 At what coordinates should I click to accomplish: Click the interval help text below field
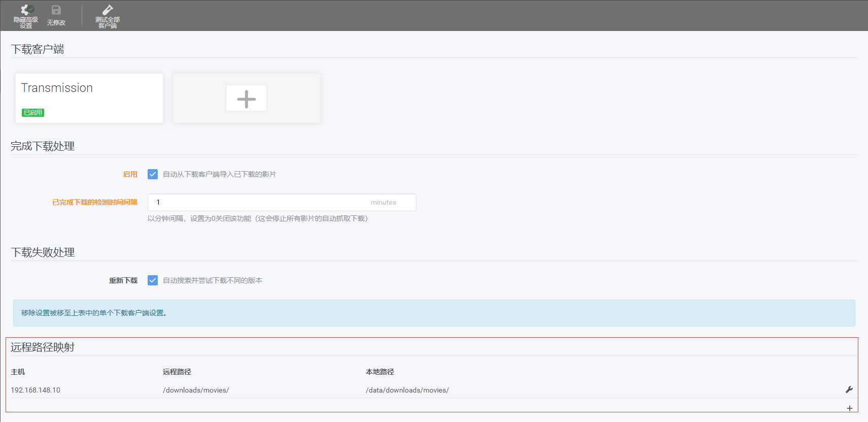[258, 218]
